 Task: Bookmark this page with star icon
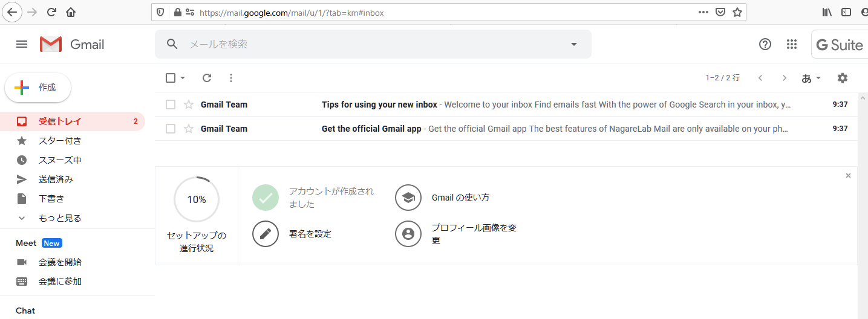pos(737,12)
